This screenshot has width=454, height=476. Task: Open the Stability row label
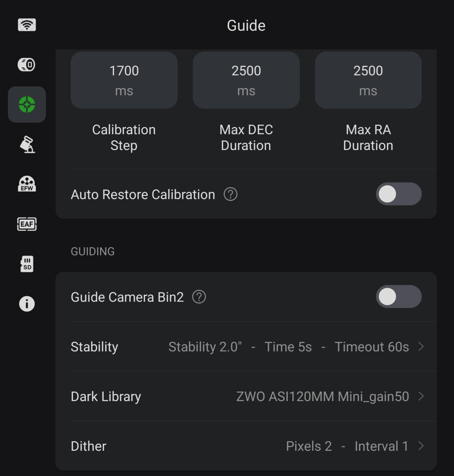point(95,347)
